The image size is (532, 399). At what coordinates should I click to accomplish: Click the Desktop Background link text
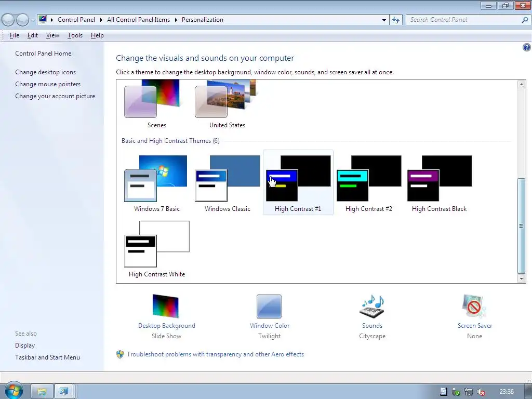point(167,326)
